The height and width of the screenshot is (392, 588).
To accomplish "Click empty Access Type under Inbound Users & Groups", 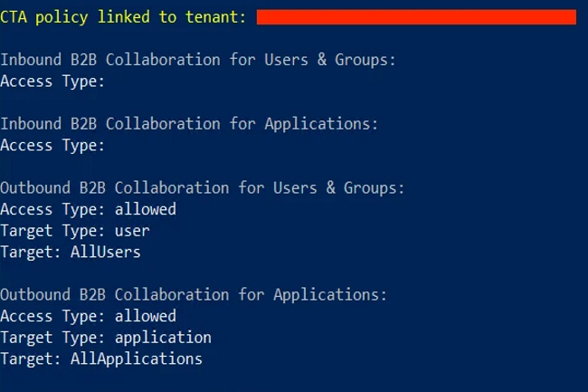I will 52,81.
